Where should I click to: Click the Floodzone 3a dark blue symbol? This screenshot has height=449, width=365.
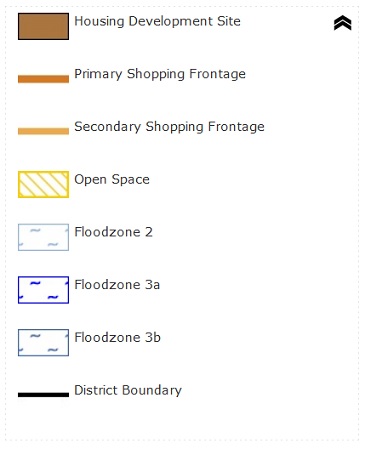(43, 290)
